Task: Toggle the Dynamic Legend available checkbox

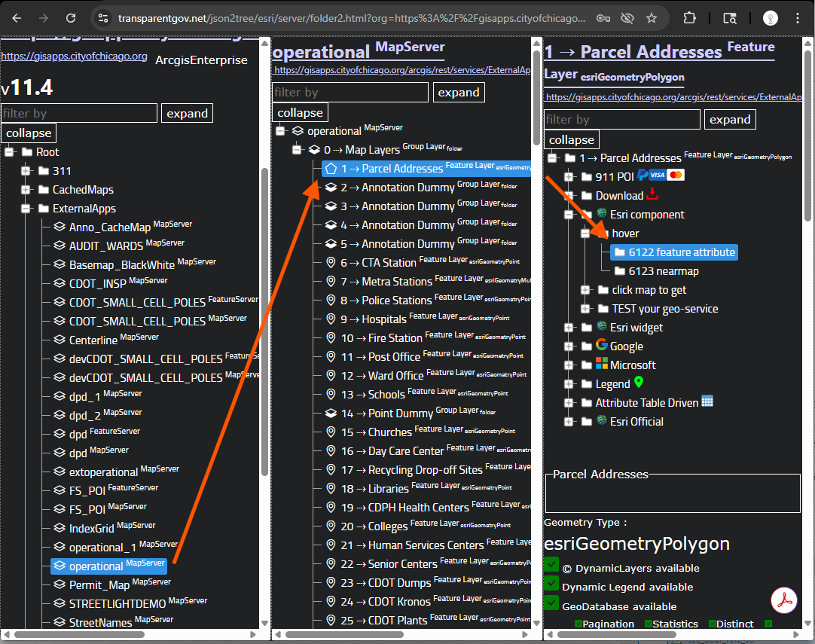Action: coord(551,584)
